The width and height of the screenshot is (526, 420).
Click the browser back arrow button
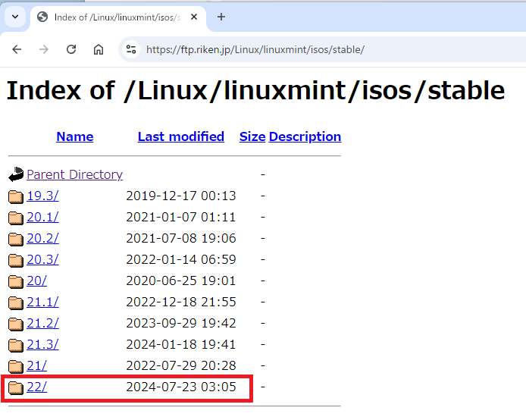click(x=17, y=49)
